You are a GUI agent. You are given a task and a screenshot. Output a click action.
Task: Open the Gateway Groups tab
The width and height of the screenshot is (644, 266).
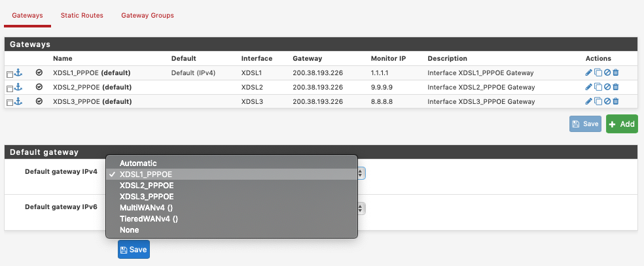click(147, 15)
